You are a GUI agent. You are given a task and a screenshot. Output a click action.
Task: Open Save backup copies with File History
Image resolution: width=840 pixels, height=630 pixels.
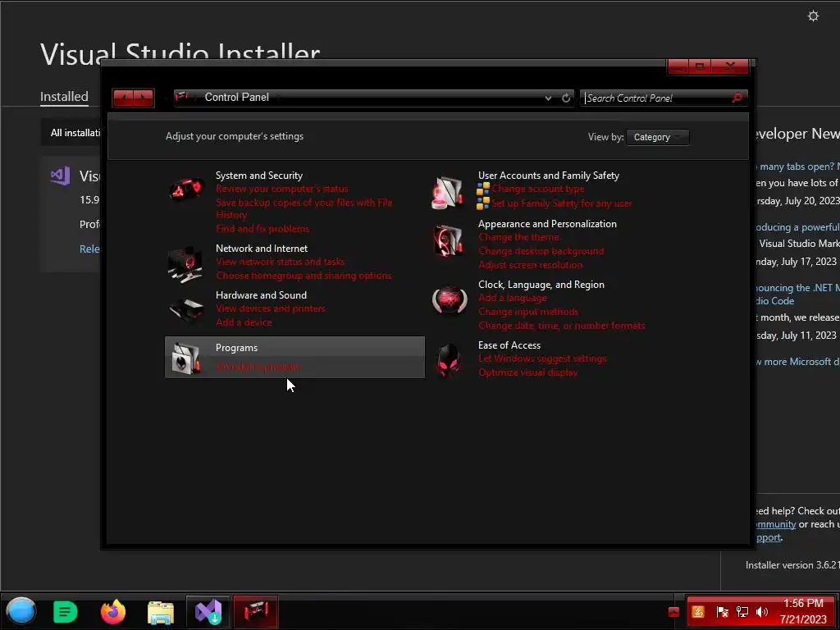[304, 208]
